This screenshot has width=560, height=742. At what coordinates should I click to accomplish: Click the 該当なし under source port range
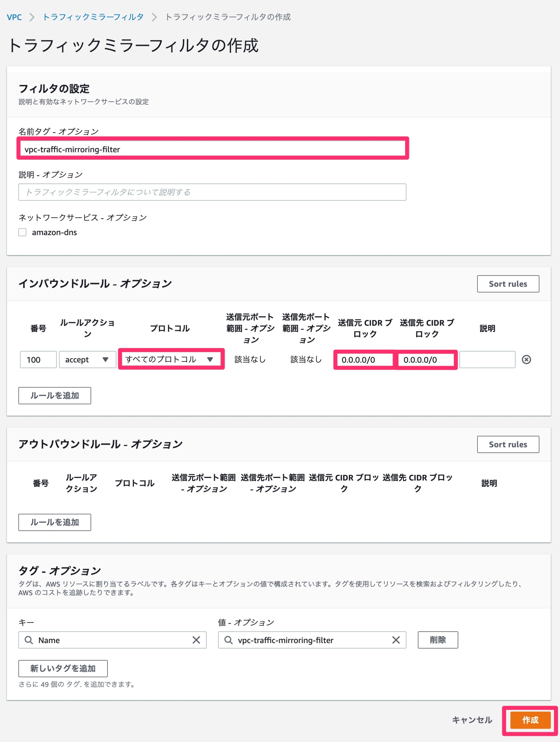pyautogui.click(x=250, y=360)
